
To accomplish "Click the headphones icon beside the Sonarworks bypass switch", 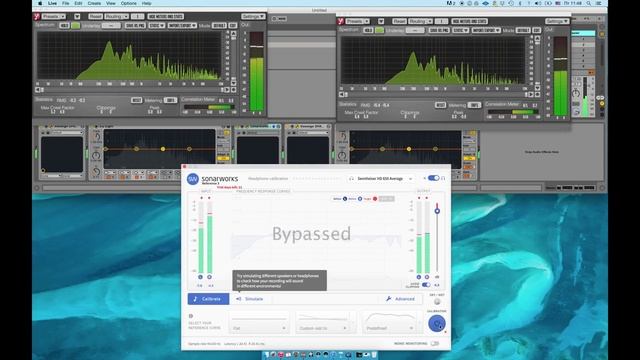I will [x=443, y=178].
